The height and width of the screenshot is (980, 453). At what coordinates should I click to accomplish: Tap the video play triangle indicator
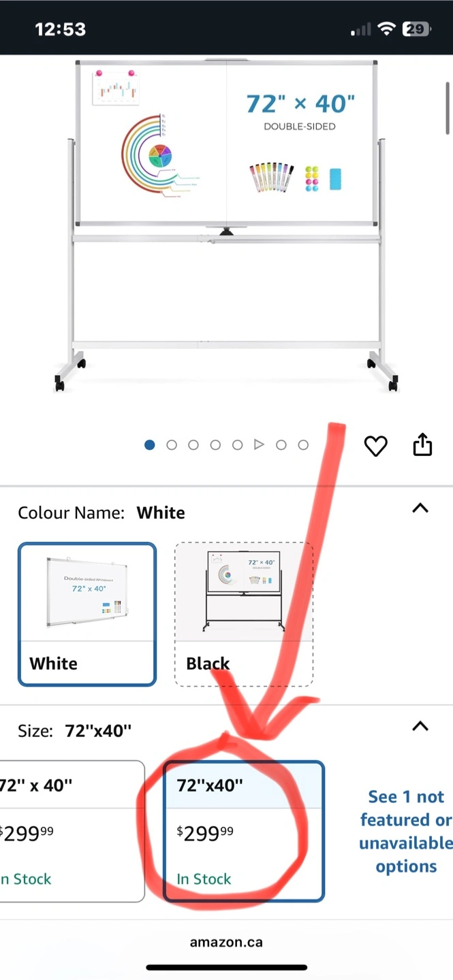(x=259, y=444)
